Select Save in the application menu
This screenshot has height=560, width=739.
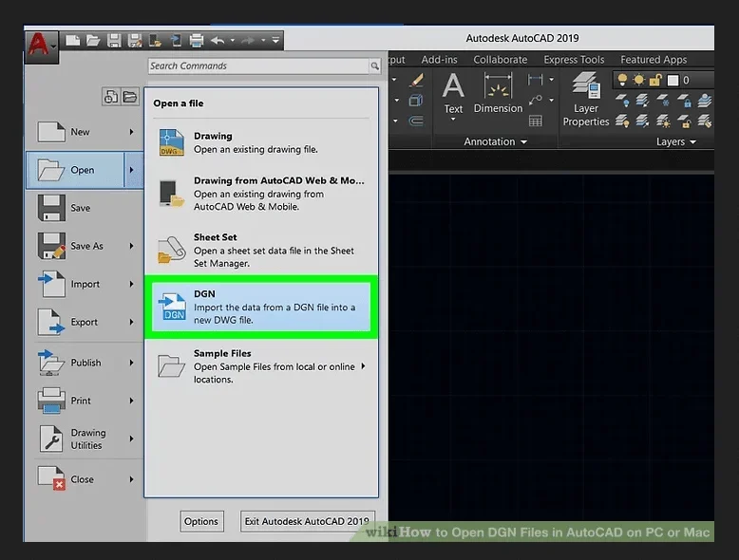coord(85,208)
